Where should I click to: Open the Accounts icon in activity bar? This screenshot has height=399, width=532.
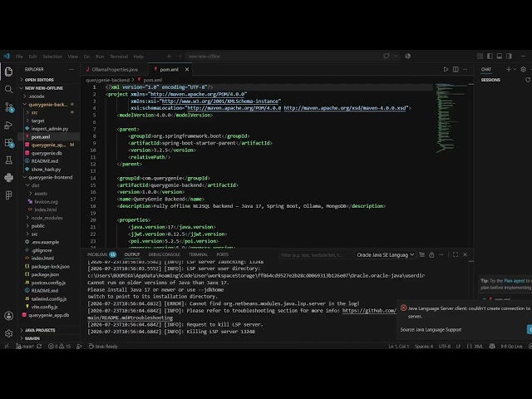(x=9, y=316)
